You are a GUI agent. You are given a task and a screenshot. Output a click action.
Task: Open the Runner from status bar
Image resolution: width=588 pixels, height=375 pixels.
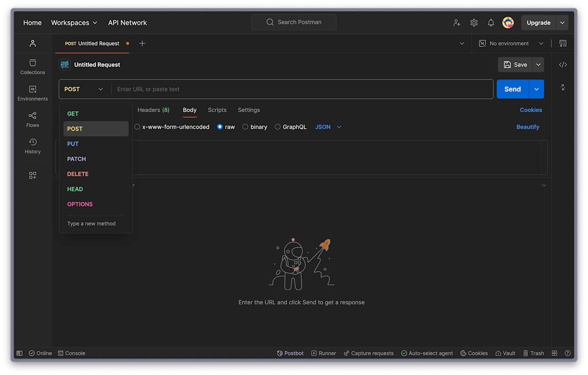[x=324, y=353]
